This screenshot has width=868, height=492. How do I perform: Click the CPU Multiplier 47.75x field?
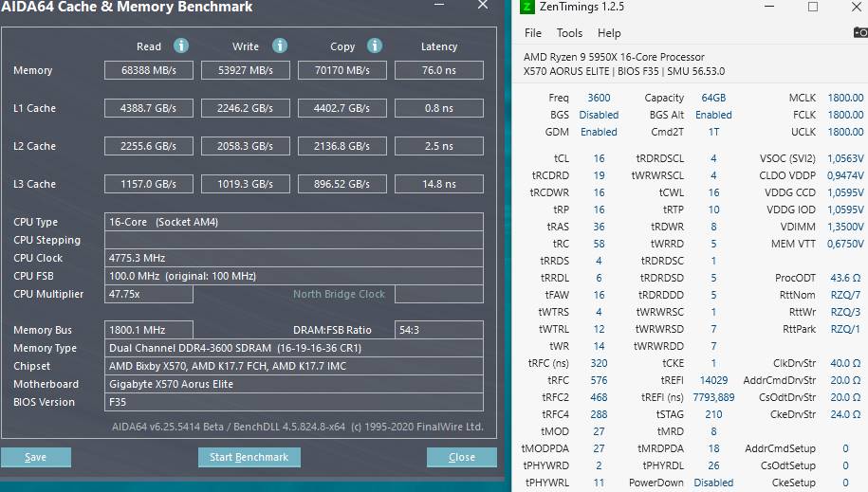pos(149,294)
